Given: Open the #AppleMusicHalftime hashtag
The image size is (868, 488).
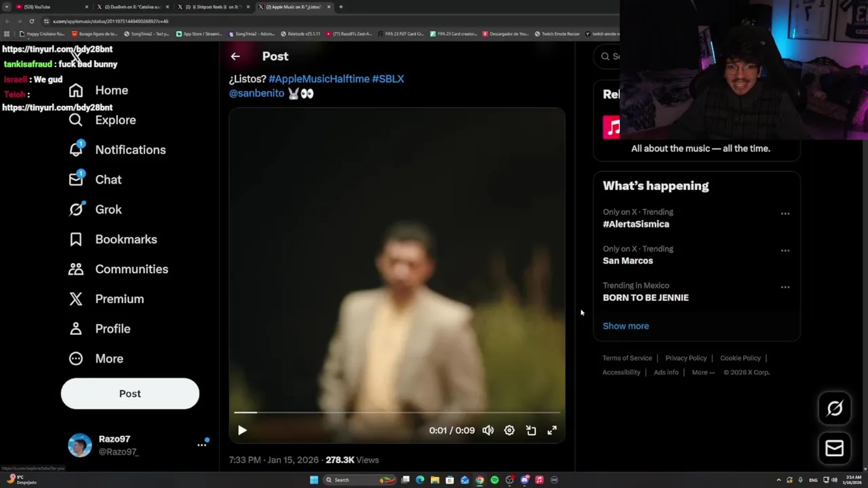Looking at the screenshot, I should coord(319,79).
